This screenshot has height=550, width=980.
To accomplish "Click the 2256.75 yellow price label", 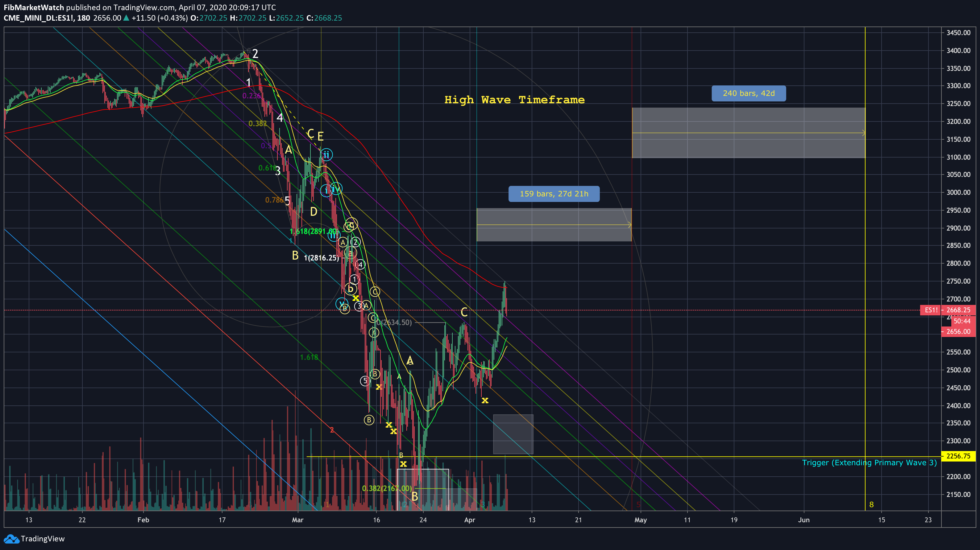I will click(x=958, y=456).
